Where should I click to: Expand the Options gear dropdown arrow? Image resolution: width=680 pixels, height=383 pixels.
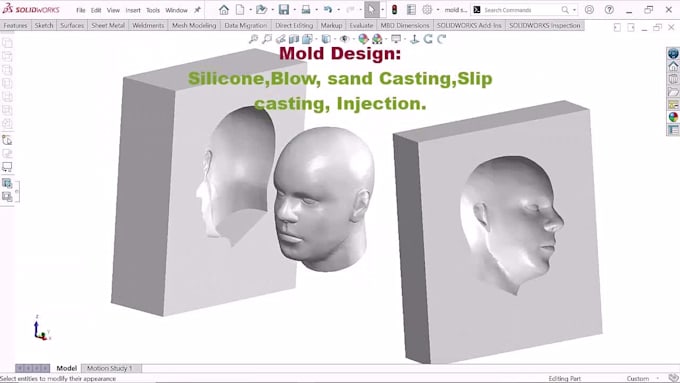(438, 10)
